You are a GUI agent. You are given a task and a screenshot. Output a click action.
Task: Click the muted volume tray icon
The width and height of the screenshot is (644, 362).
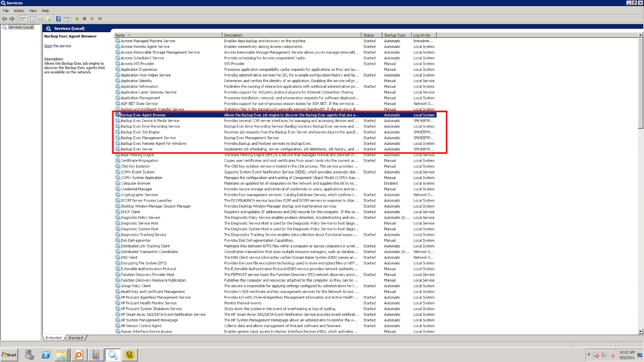pyautogui.click(x=612, y=355)
